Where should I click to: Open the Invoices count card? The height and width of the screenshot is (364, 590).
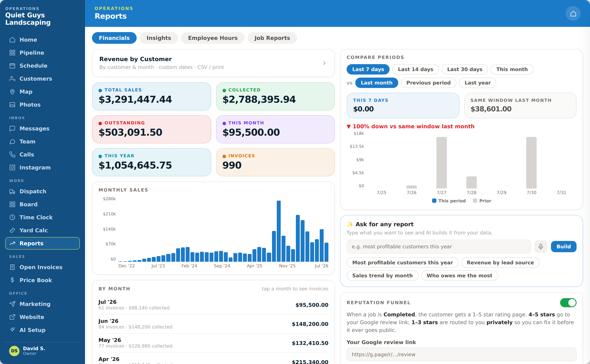pos(275,162)
